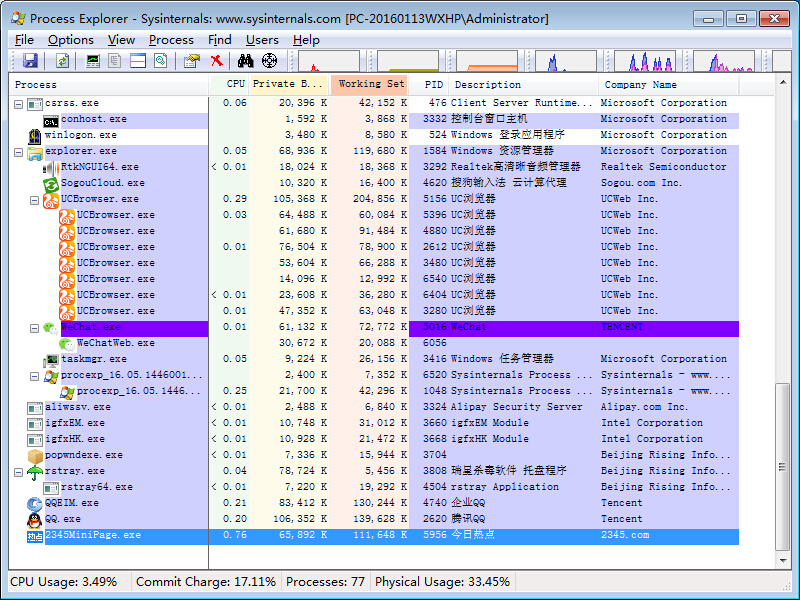Click the RtkNGUI64.exe speaker icon
Screen dimensions: 800x600
[x=51, y=168]
